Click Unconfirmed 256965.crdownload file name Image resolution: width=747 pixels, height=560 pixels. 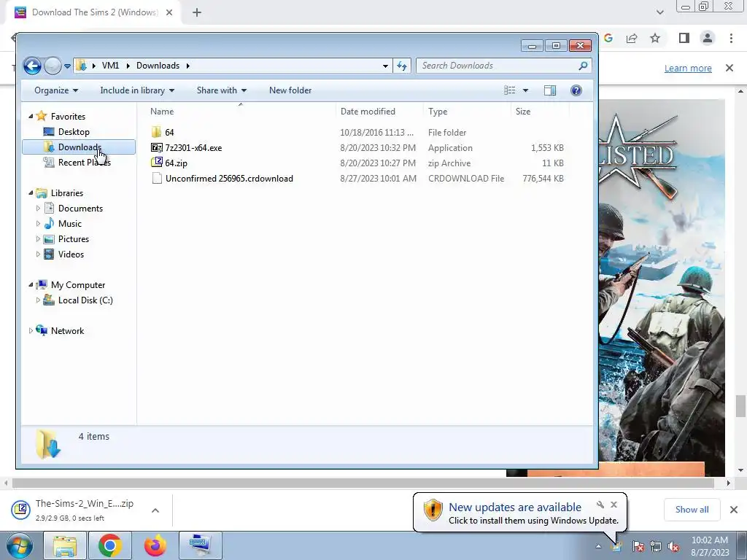click(x=229, y=179)
